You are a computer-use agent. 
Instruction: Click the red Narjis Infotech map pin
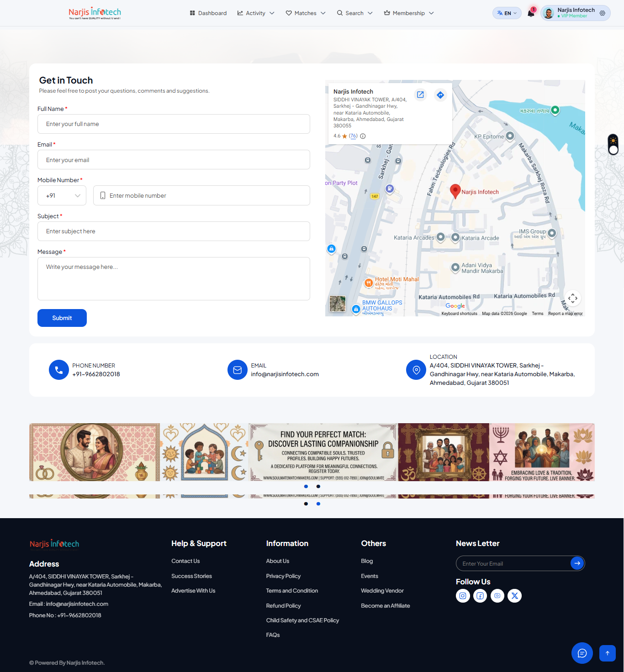(455, 191)
